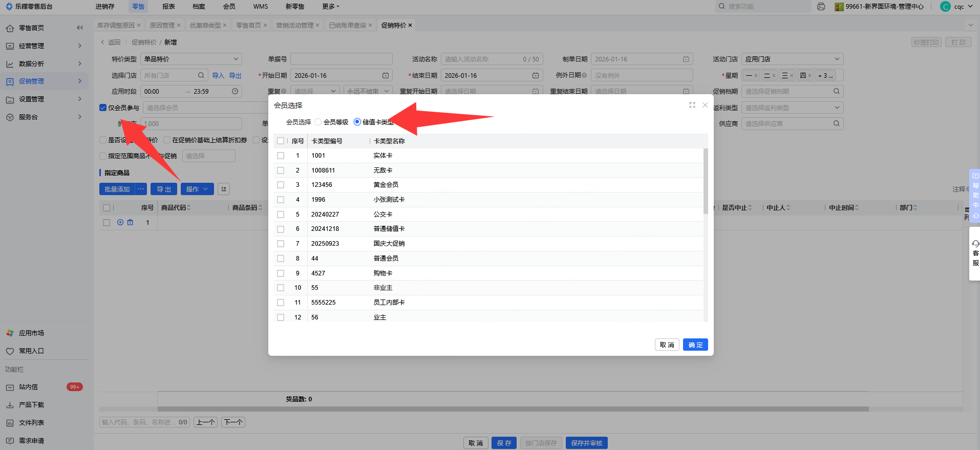Close the 会员选择 dialog
The image size is (980, 450).
click(705, 105)
